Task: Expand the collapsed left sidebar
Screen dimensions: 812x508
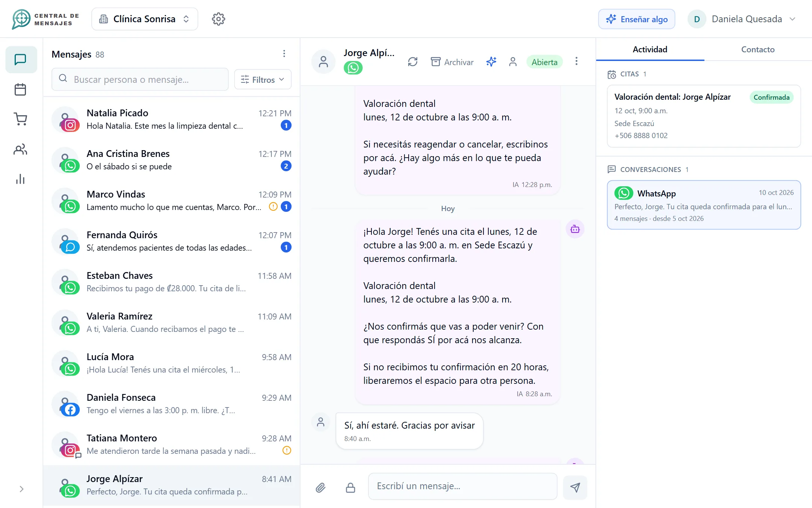Action: pos(21,489)
